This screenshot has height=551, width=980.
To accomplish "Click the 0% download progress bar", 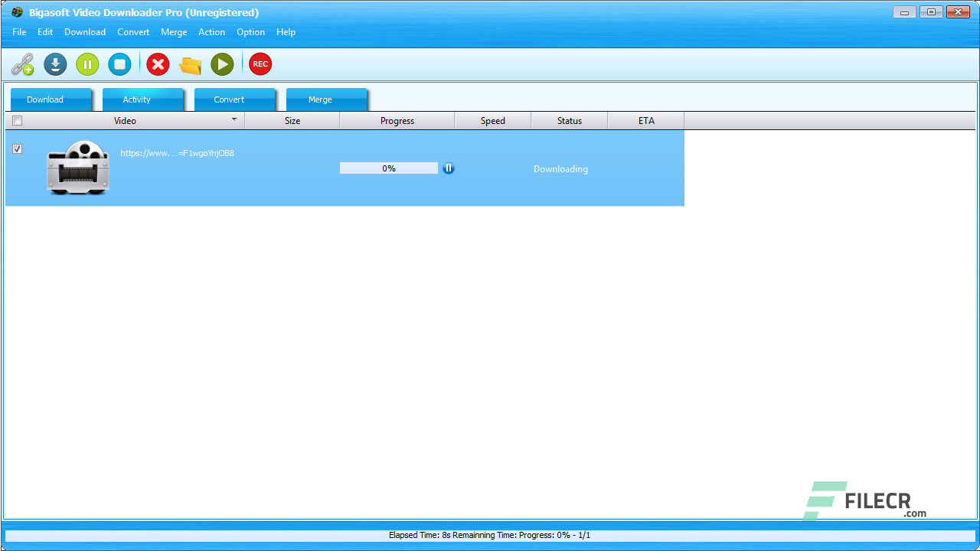I will [389, 168].
